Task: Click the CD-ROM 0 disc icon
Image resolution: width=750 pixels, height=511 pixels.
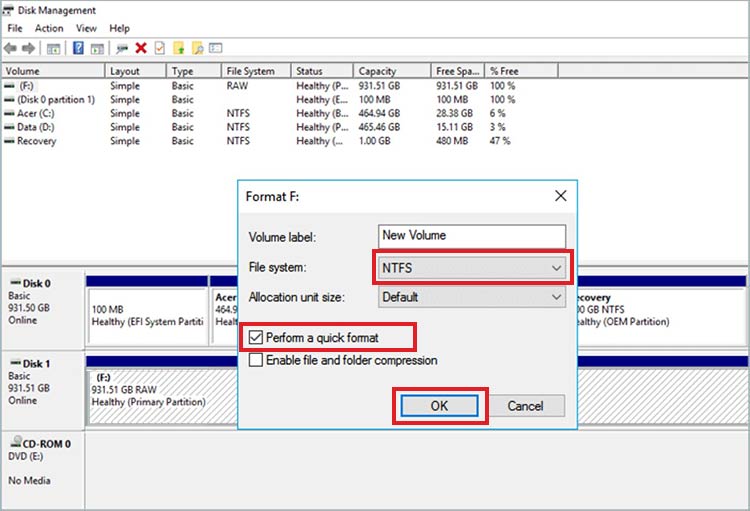Action: (16, 442)
